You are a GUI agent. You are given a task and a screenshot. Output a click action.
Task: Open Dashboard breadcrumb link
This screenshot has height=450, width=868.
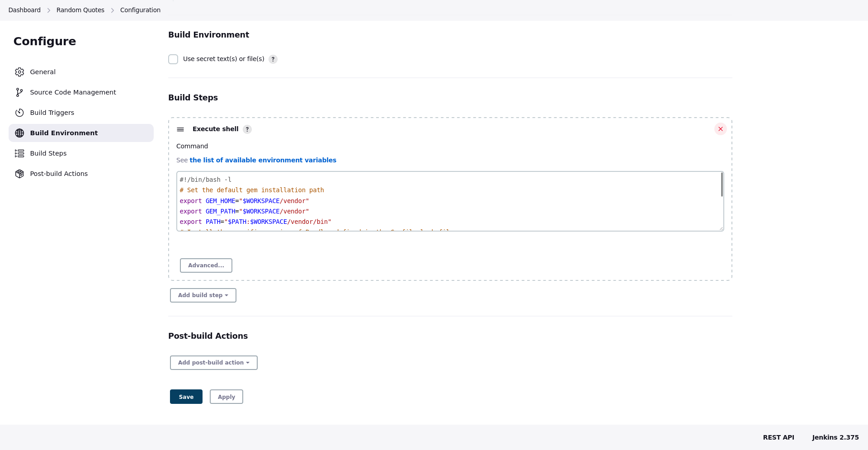24,10
